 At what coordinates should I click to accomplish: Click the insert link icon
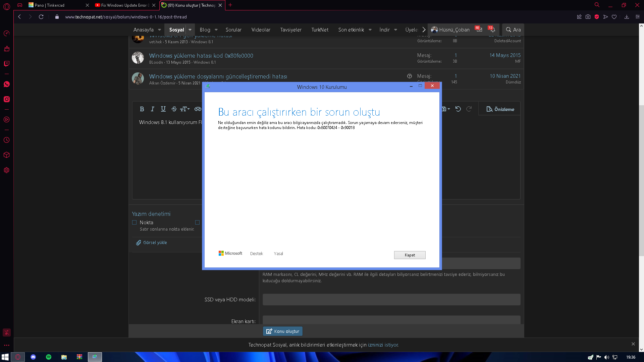coord(198,109)
